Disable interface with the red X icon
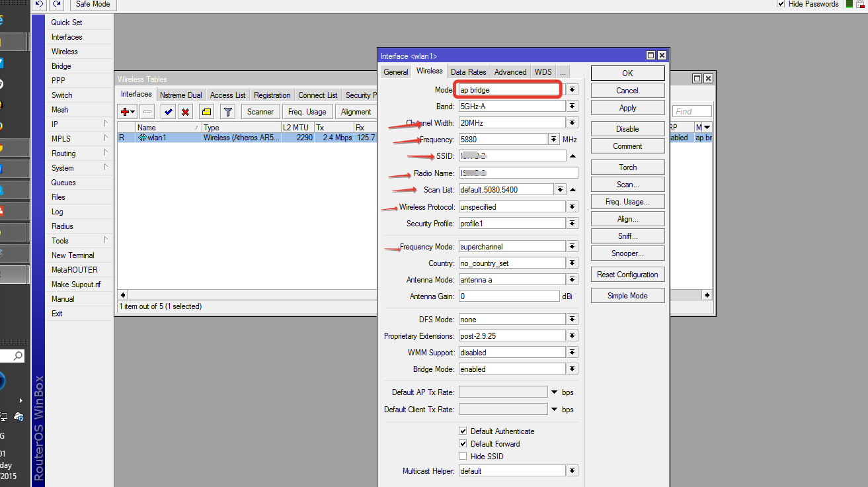This screenshot has width=868, height=487. tap(186, 112)
